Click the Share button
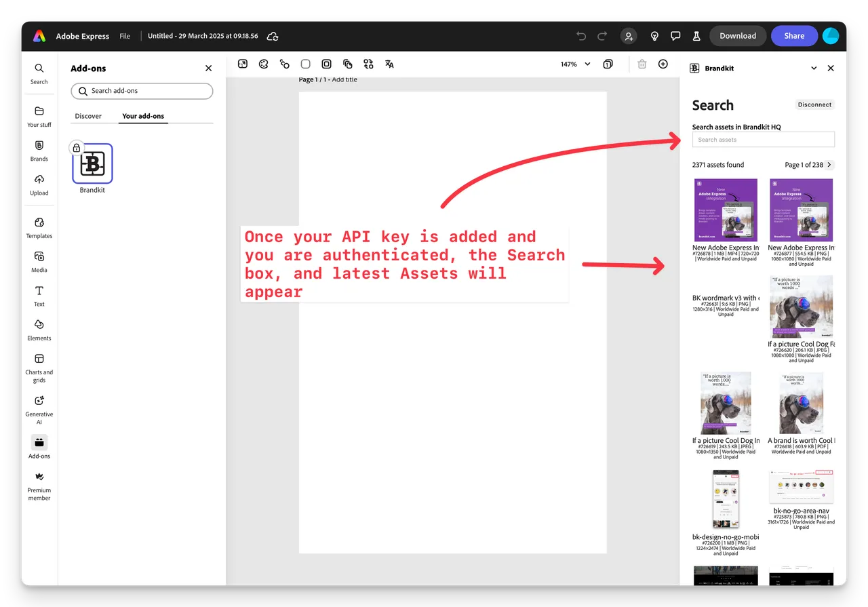868x607 pixels. [794, 36]
